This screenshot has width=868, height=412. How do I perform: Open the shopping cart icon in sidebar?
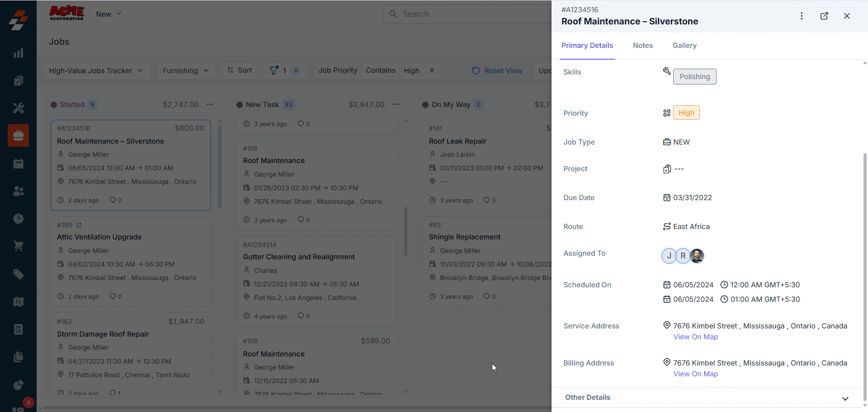(18, 246)
